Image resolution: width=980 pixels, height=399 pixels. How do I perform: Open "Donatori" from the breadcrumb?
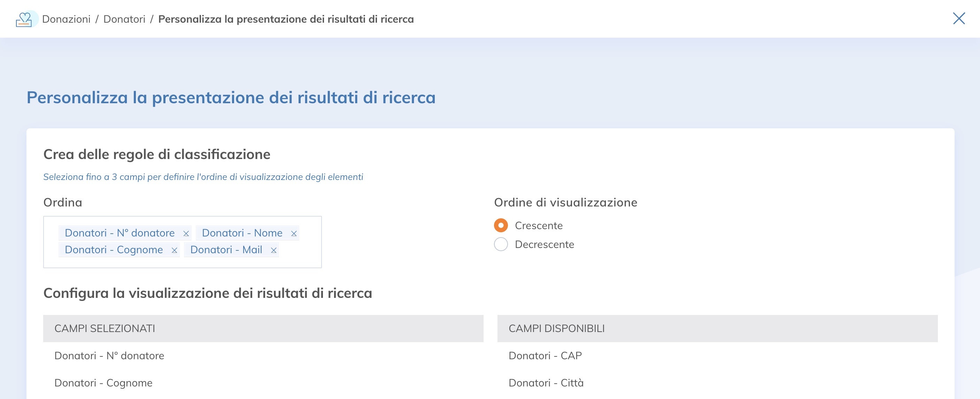[x=124, y=18]
